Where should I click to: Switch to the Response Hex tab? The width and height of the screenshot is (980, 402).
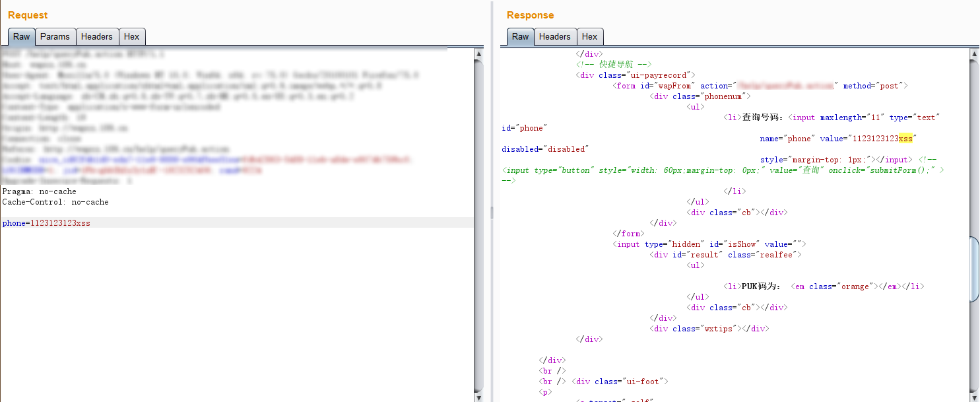[589, 37]
